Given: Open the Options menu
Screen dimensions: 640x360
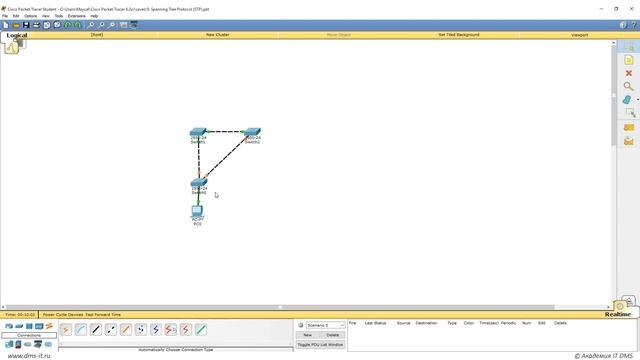Looking at the screenshot, I should tap(31, 16).
